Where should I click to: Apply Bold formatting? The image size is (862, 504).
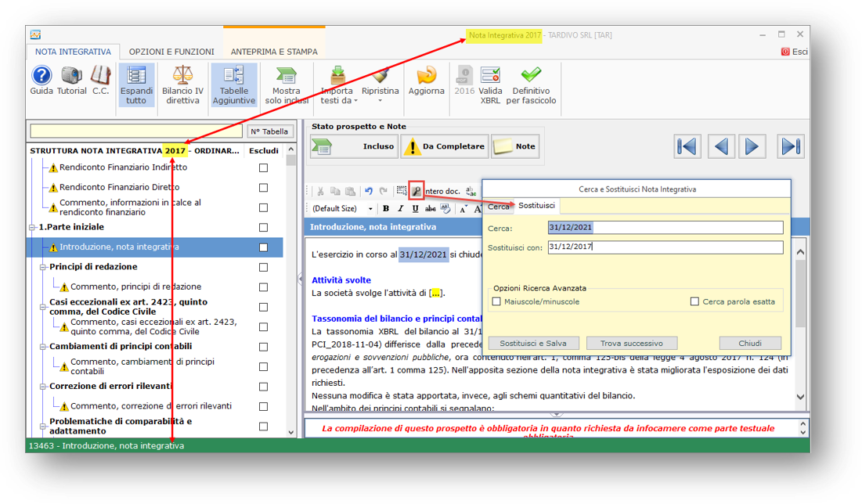click(386, 208)
